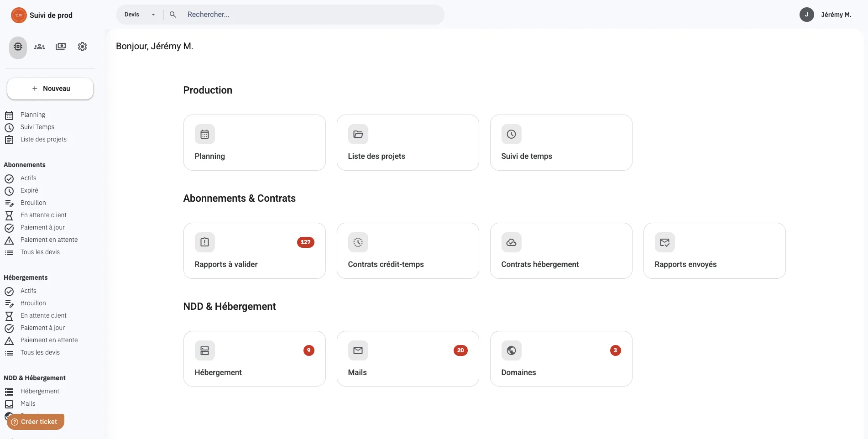Open the Hébergement card title
Viewport: 868px width, 439px height.
(x=218, y=372)
